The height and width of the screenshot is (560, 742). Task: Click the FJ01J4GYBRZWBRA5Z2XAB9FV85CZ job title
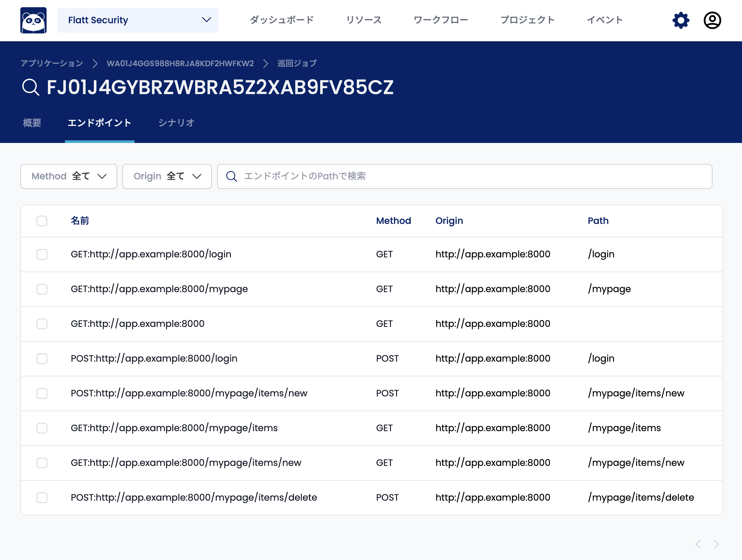(x=220, y=88)
